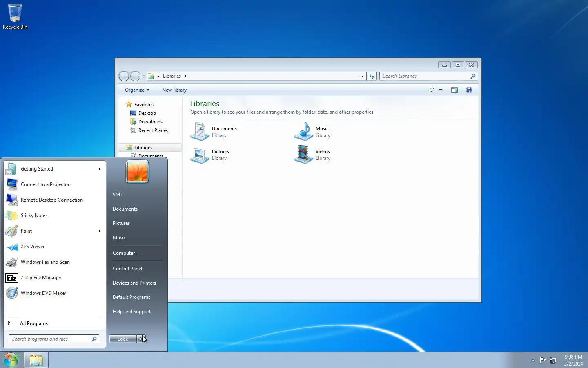Refresh the Libraries address bar
Viewport: 588px width, 368px height.
click(372, 76)
